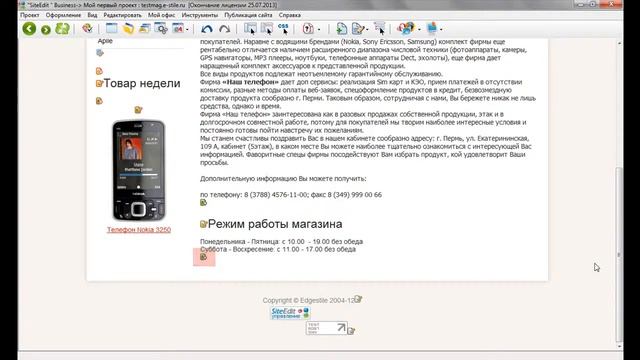Click edit icon below the phone number line

(203, 202)
